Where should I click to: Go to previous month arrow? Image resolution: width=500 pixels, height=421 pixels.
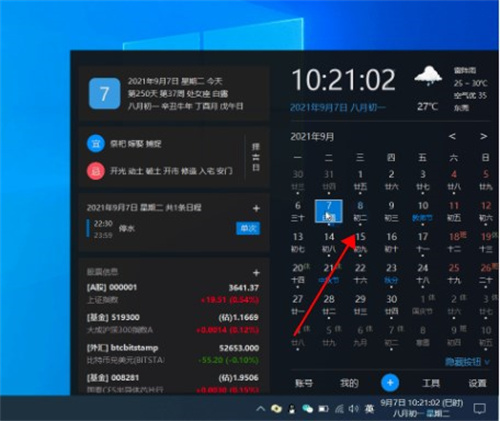tap(452, 136)
